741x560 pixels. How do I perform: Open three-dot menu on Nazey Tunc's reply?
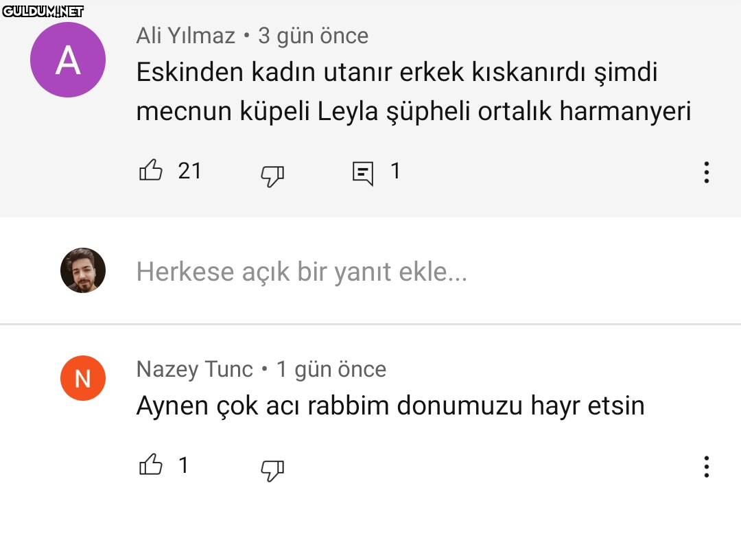coord(706,467)
